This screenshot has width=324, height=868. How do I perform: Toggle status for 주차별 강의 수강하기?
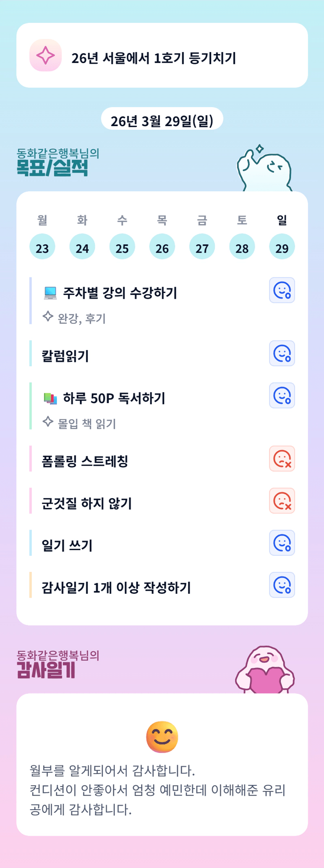click(282, 290)
